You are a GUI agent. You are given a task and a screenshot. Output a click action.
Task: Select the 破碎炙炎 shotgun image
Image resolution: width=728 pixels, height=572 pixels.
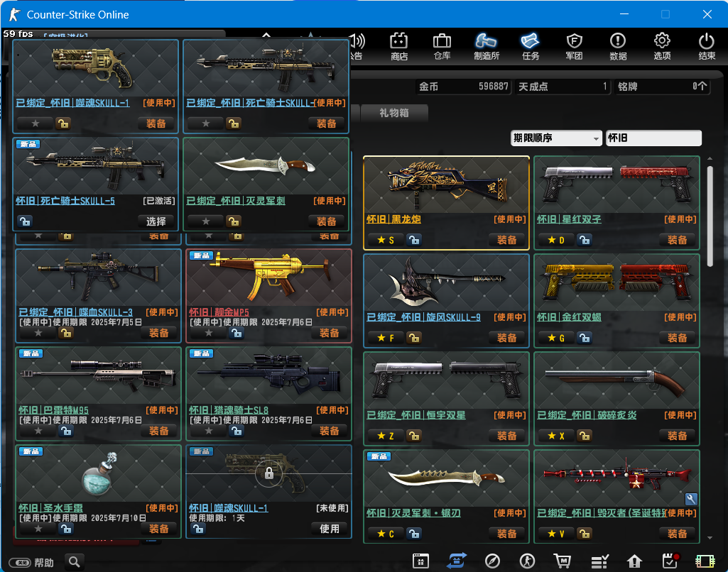[616, 381]
